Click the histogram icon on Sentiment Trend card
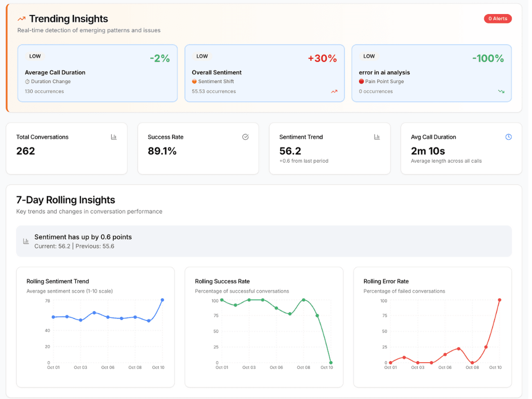The width and height of the screenshot is (532, 399). pos(377,137)
